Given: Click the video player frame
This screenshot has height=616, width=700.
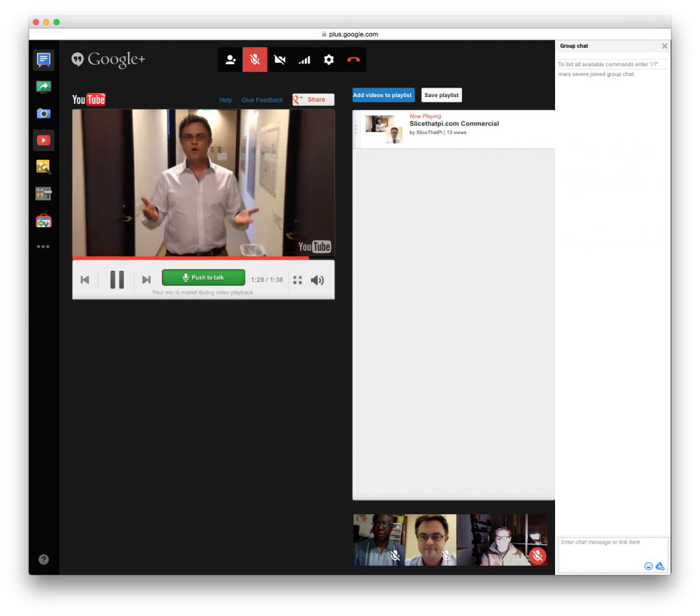Looking at the screenshot, I should point(204,183).
